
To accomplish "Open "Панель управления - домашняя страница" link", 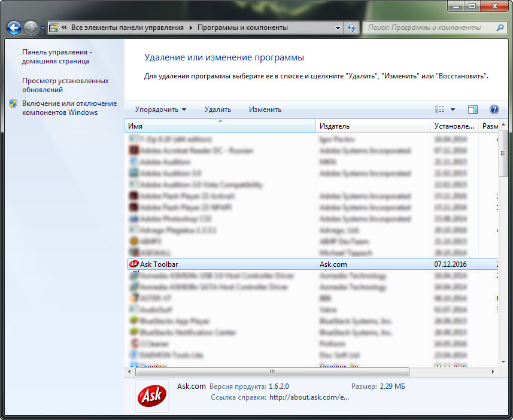I will [x=57, y=57].
